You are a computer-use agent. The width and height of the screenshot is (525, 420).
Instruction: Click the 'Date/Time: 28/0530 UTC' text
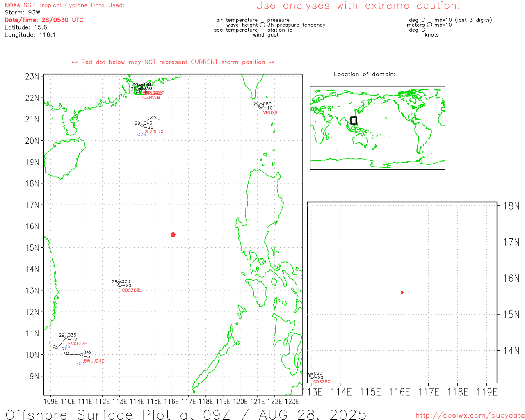[44, 20]
